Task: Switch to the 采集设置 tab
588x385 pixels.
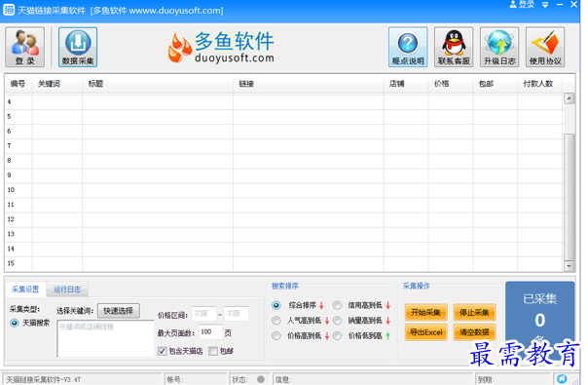Action: (x=25, y=289)
